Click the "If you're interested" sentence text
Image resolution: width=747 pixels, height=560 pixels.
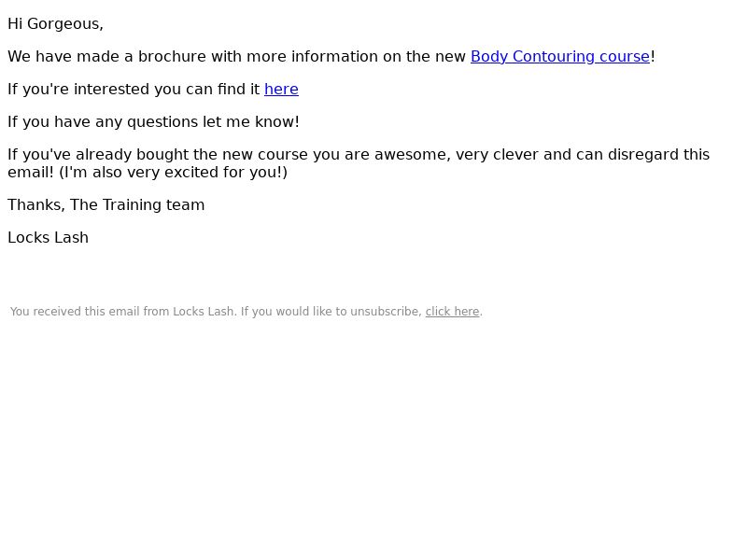(153, 89)
